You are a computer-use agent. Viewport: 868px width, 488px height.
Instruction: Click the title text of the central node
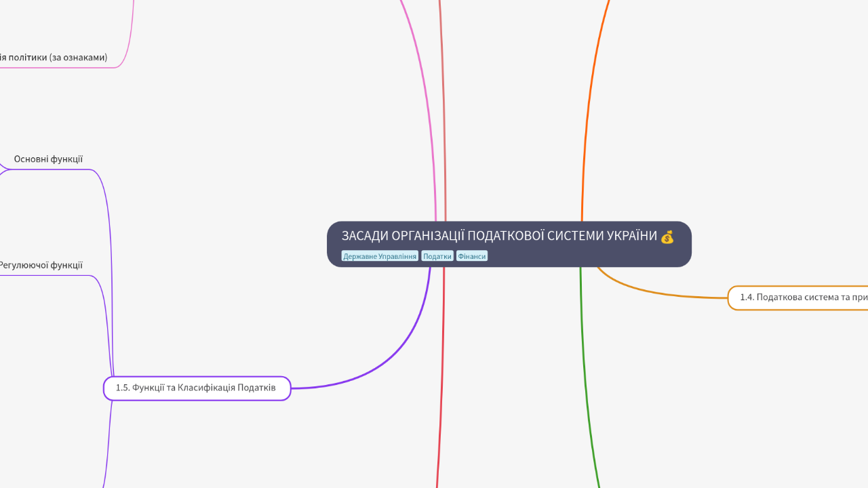click(x=498, y=237)
